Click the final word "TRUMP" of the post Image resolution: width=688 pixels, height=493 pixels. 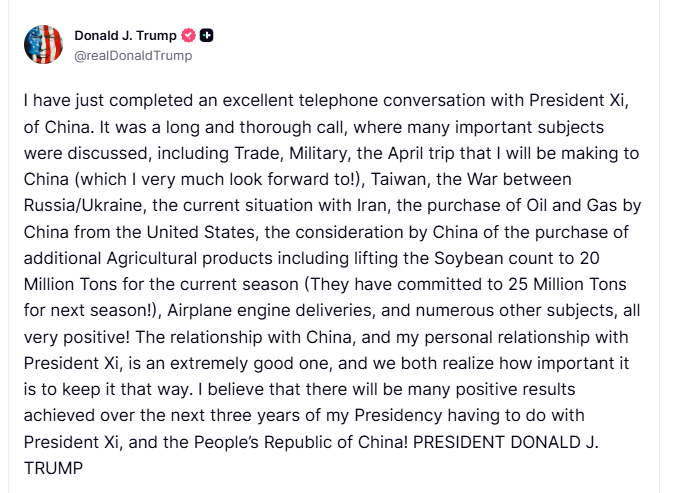(48, 466)
